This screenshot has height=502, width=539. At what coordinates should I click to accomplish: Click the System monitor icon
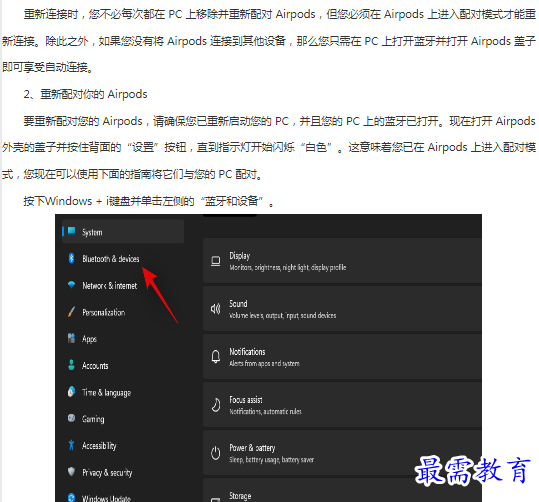pos(72,231)
